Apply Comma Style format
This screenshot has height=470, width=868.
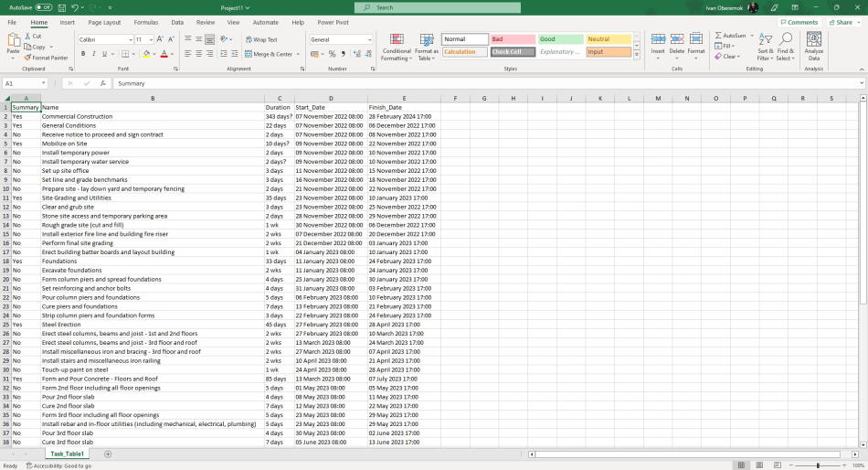(x=344, y=54)
